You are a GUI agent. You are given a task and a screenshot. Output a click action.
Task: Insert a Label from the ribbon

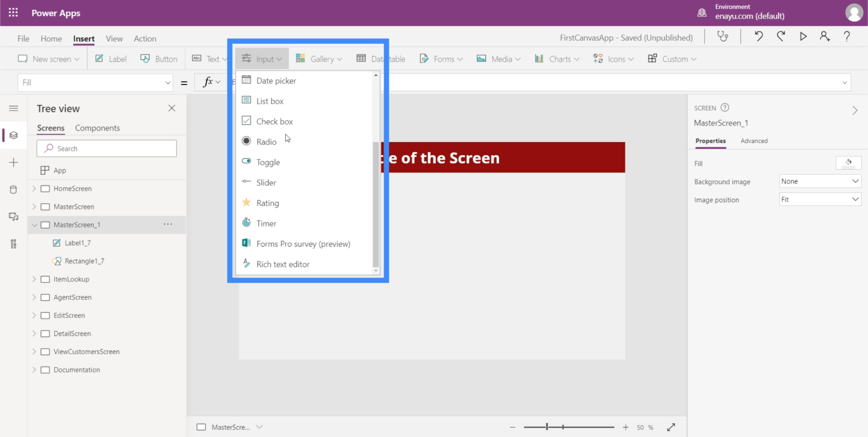click(111, 59)
